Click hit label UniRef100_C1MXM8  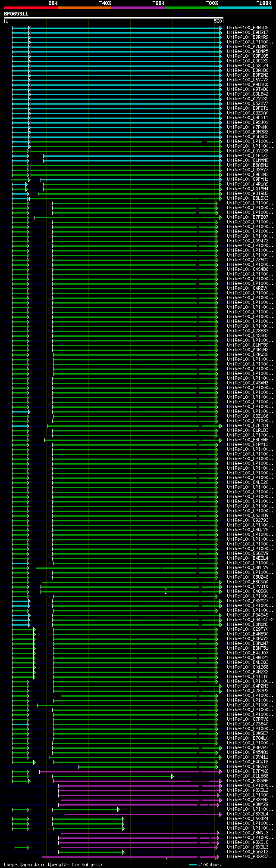pos(248,161)
